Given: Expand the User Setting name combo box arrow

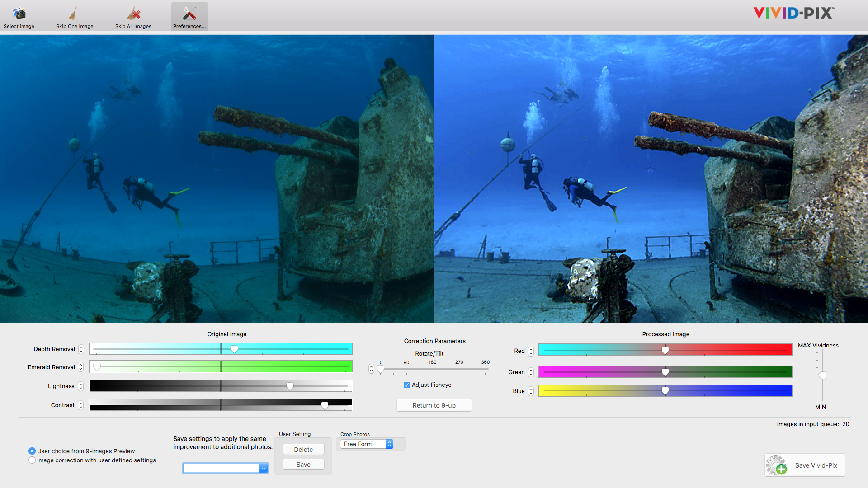Looking at the screenshot, I should coord(263,469).
